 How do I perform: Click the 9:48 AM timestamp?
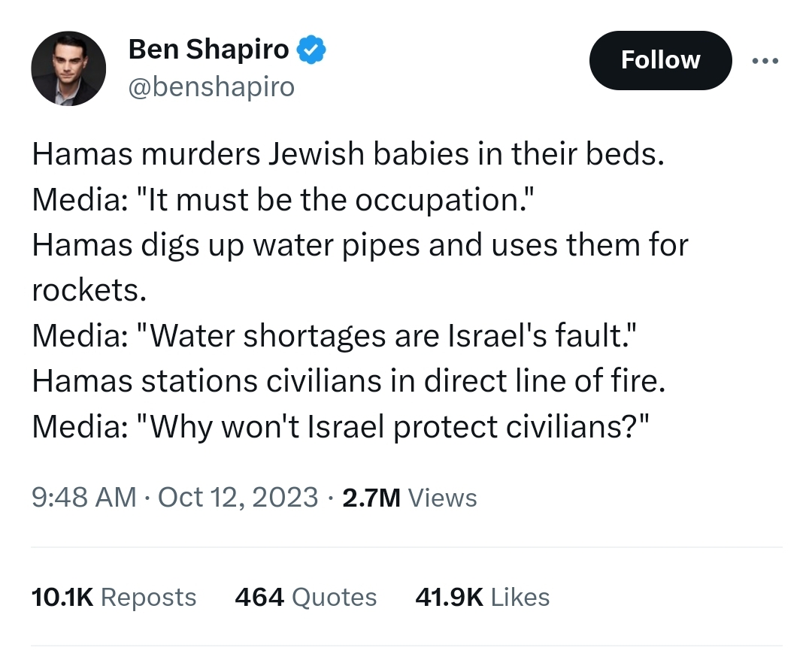click(84, 498)
